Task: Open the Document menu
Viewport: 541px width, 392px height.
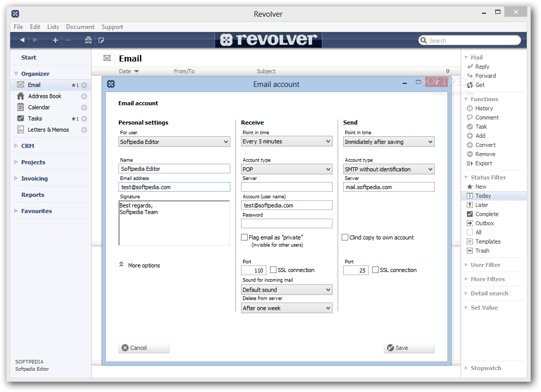Action: tap(80, 26)
